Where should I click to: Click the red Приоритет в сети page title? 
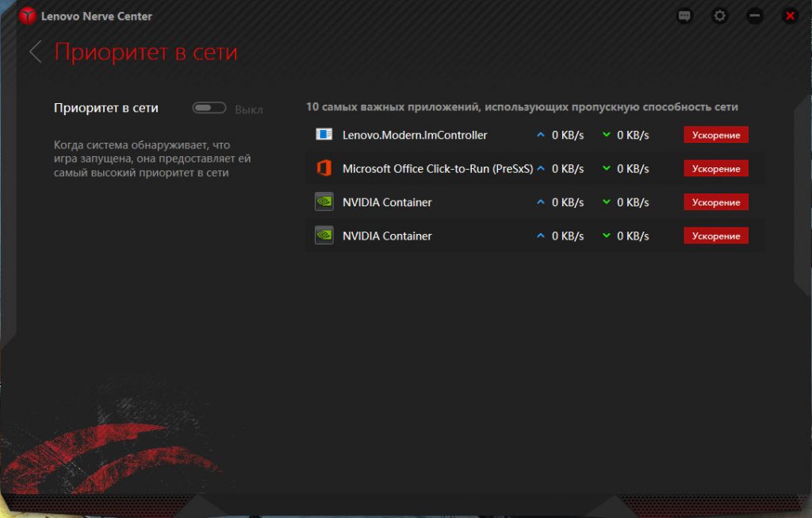146,52
